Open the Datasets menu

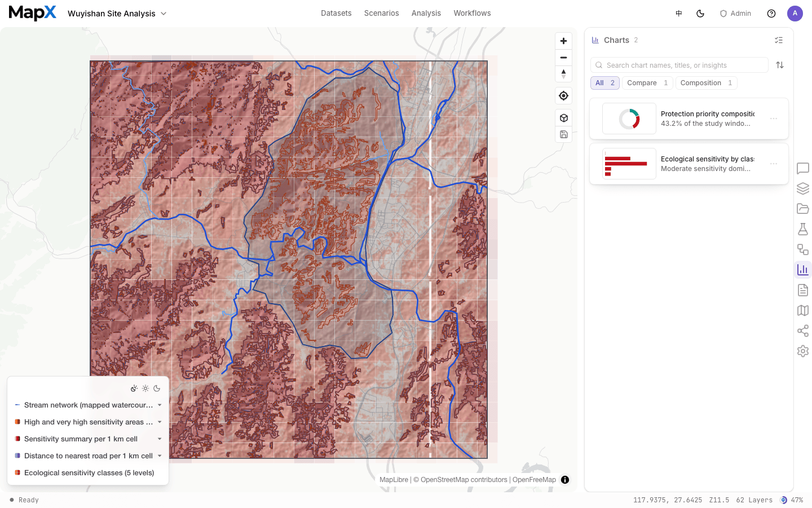tap(336, 14)
